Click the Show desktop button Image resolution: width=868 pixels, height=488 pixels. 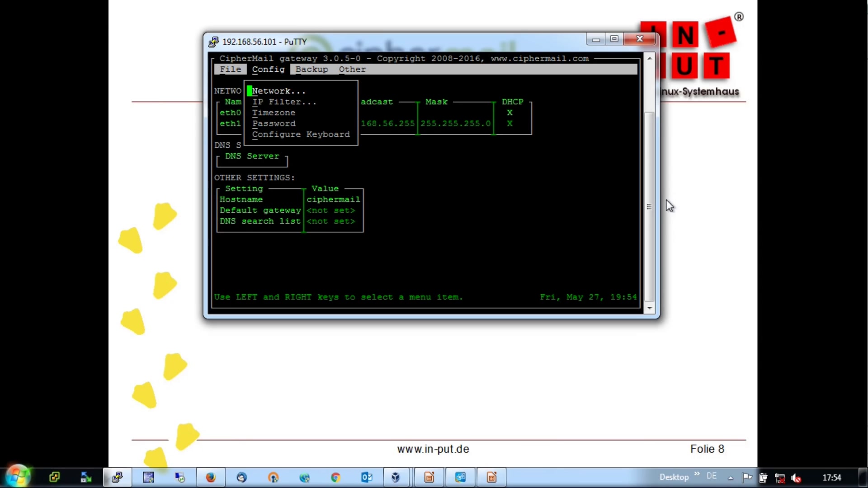(863, 477)
